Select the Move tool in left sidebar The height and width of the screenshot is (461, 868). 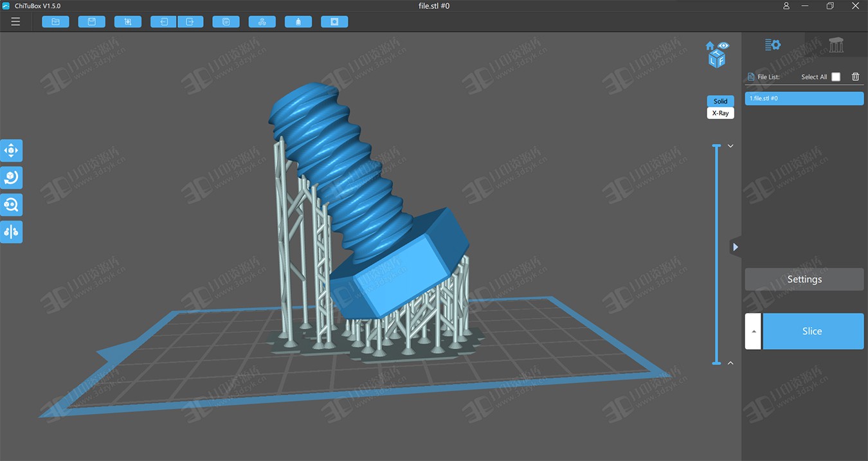point(12,150)
